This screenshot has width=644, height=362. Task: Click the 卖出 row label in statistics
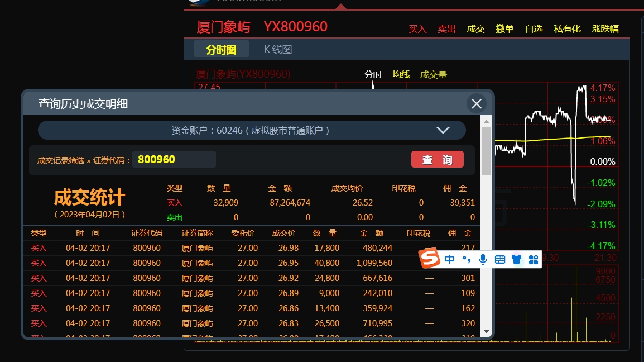(175, 217)
